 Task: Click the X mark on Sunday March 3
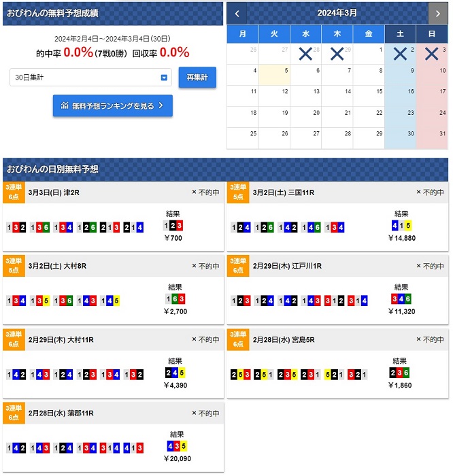[431, 54]
